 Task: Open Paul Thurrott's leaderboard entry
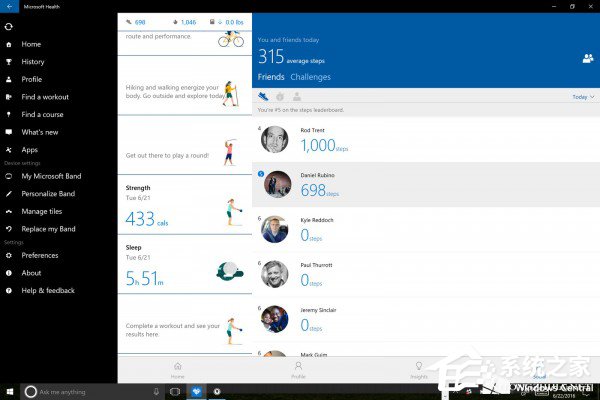pos(426,274)
